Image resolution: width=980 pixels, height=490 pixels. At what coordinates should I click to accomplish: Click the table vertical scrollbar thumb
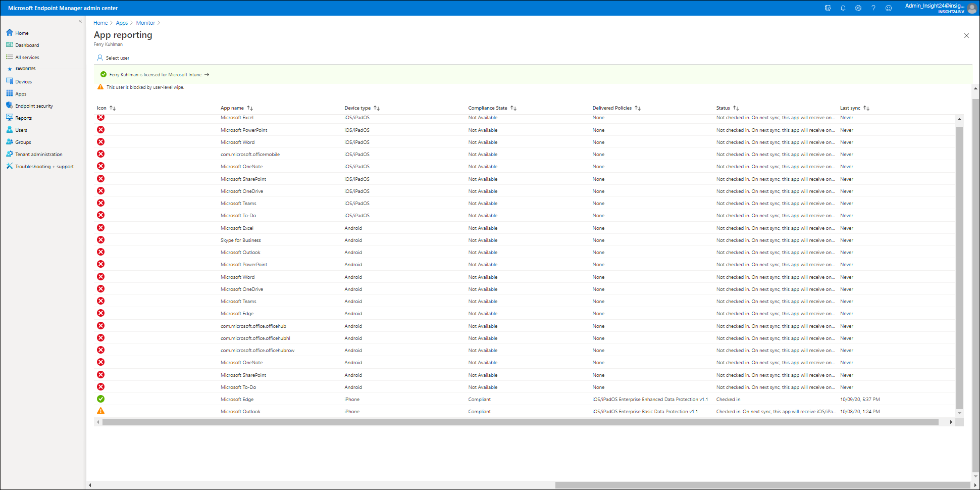click(x=959, y=268)
